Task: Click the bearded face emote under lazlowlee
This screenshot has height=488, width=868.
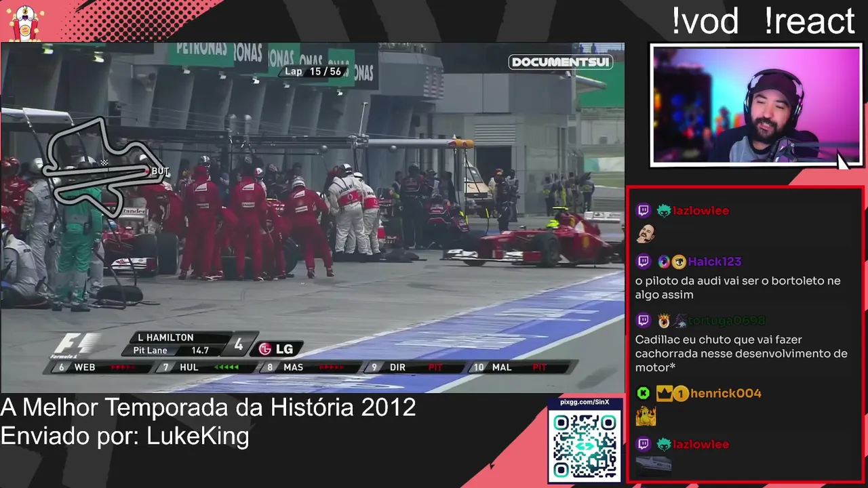Action: click(x=646, y=234)
